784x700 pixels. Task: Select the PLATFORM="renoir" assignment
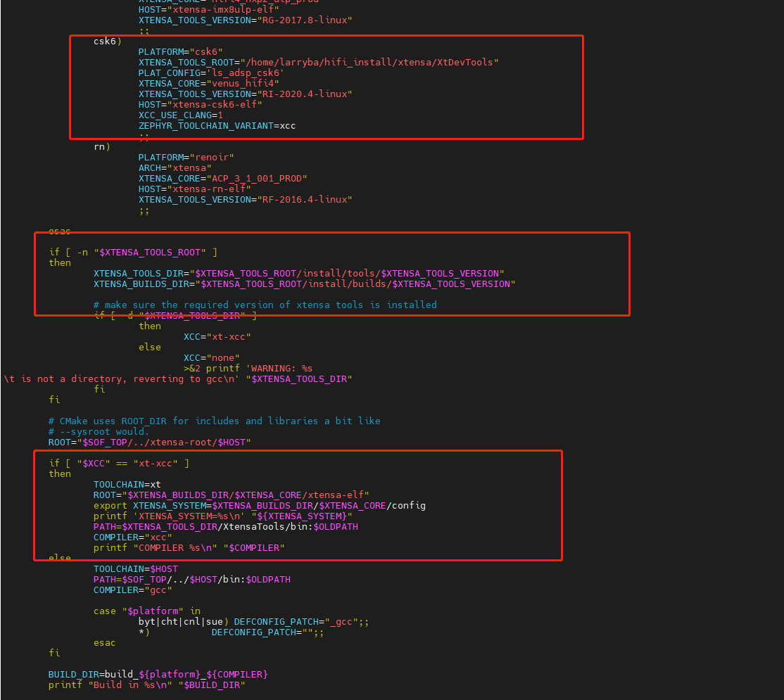pos(186,157)
